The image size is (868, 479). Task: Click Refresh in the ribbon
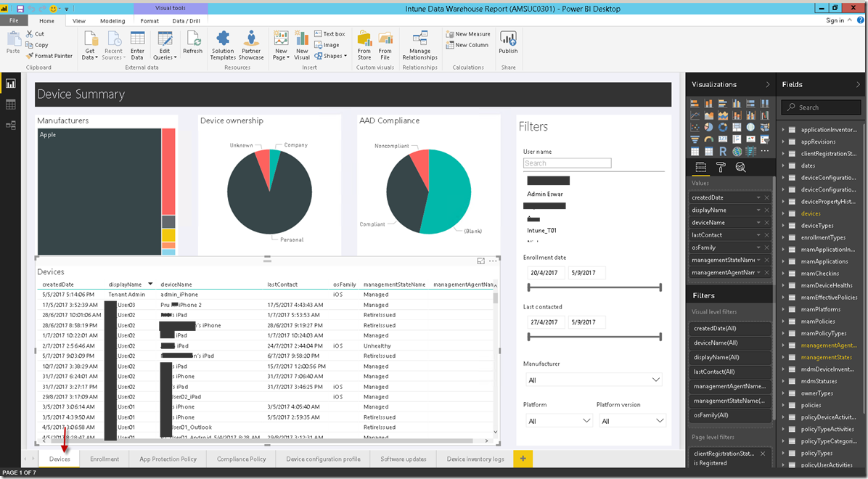(192, 43)
